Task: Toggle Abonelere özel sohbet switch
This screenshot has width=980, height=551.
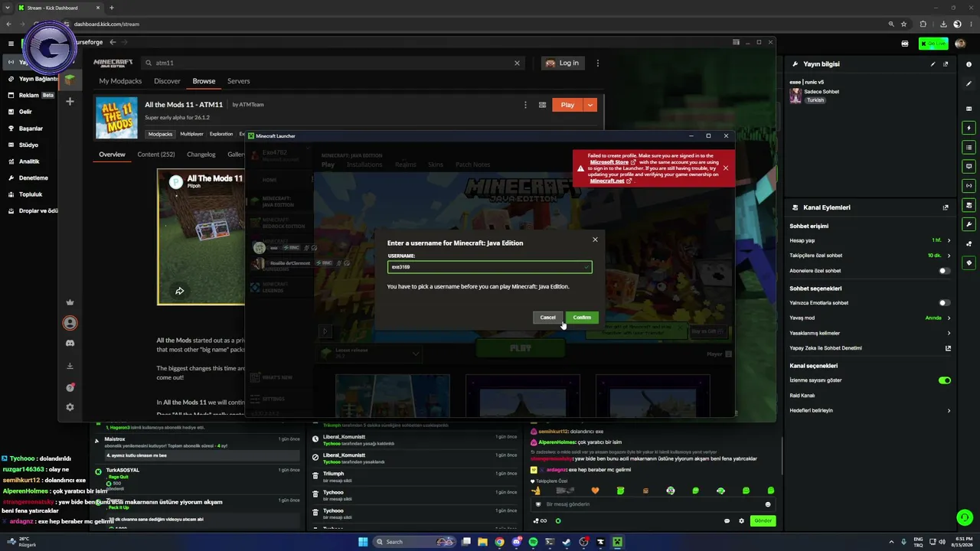Action: tap(945, 271)
